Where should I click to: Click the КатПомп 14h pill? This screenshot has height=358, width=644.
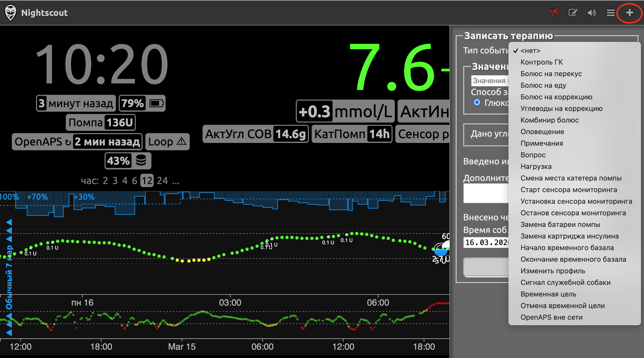click(x=352, y=134)
